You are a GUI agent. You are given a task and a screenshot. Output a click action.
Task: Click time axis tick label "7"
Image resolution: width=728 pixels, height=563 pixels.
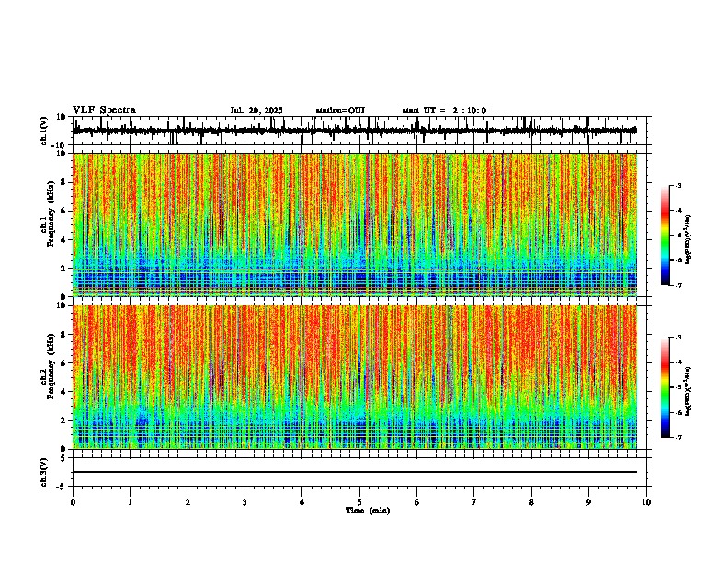(x=474, y=502)
